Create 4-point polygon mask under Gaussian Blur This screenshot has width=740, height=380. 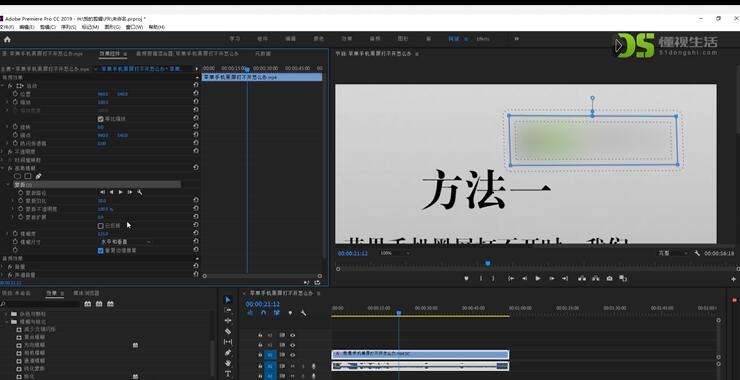click(28, 176)
